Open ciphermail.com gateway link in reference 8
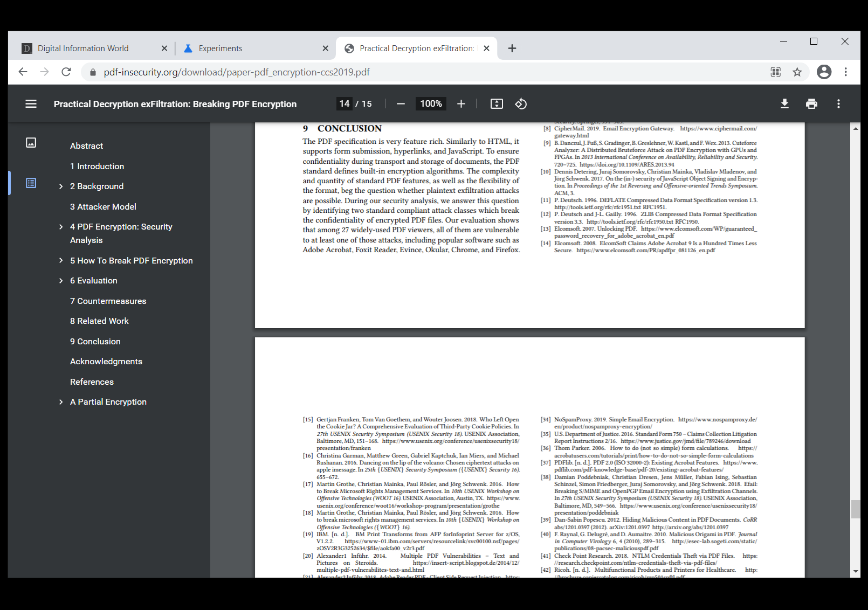Image resolution: width=868 pixels, height=610 pixels. [x=718, y=129]
